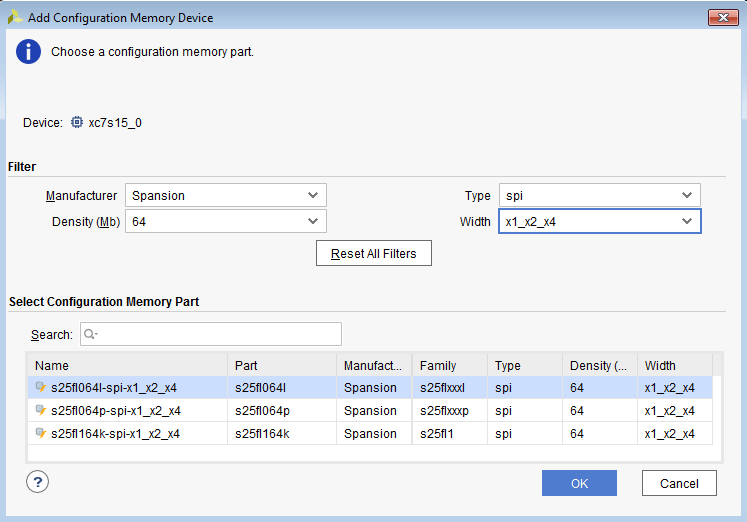The height and width of the screenshot is (522, 747).
Task: Expand the Density (Mb) dropdown
Action: [x=225, y=221]
